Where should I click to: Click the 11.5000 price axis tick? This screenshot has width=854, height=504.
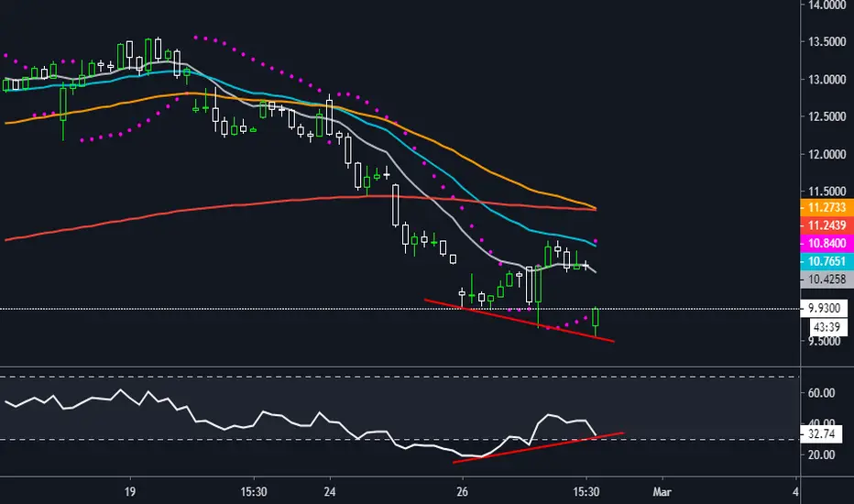click(x=827, y=192)
